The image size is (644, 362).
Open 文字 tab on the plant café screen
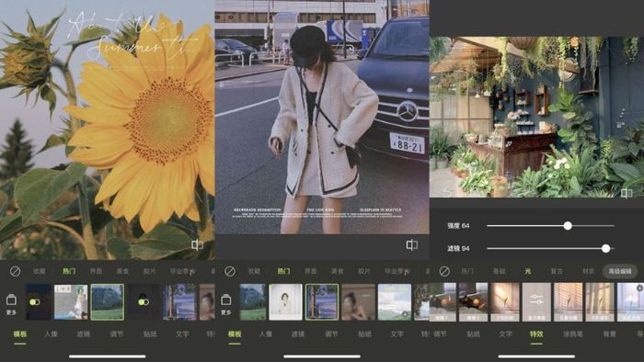(506, 334)
